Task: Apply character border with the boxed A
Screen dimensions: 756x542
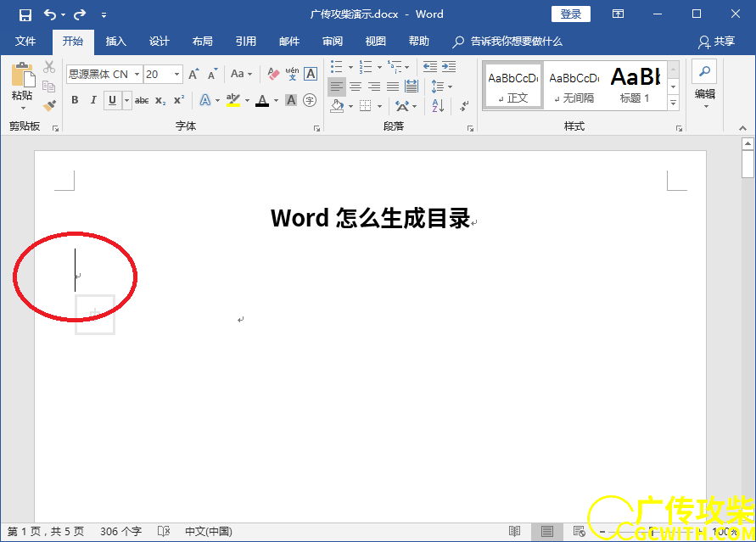Action: point(311,74)
